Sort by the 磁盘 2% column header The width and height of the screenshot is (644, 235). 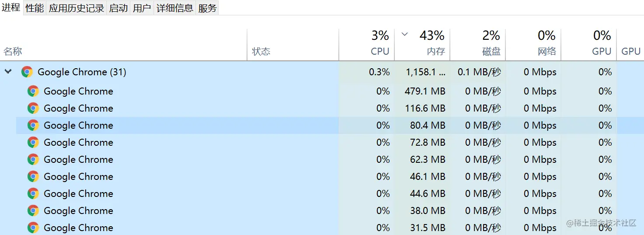tap(478, 45)
